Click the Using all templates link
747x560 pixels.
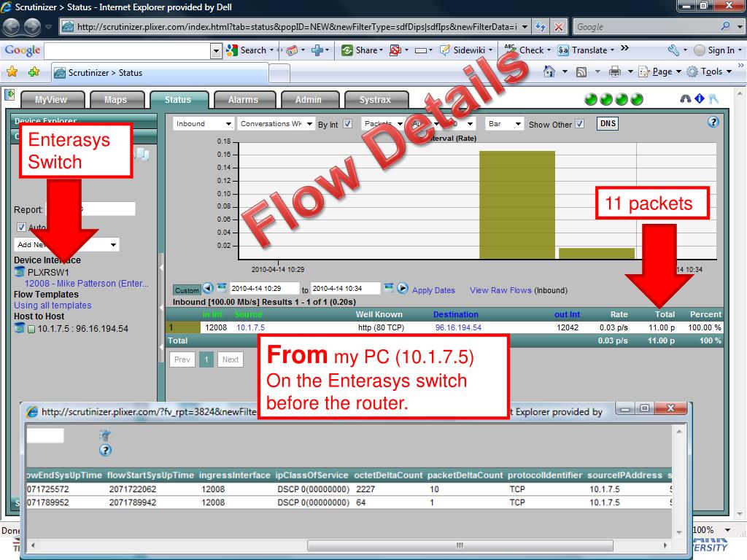53,306
